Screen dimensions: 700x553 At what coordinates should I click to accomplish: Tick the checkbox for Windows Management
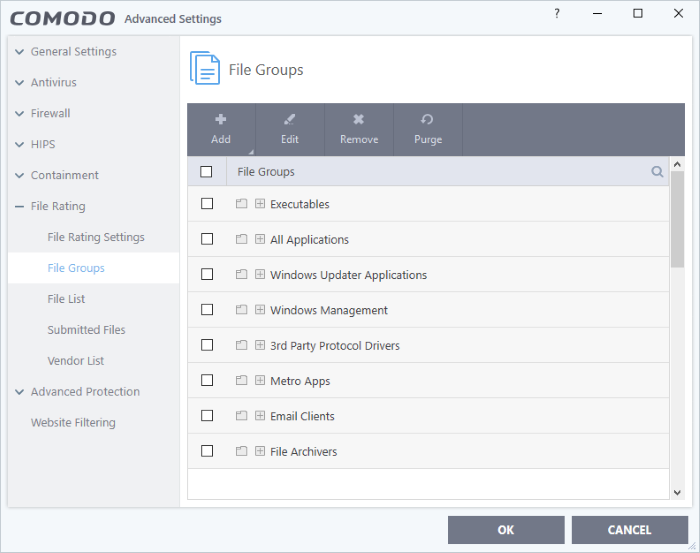[x=207, y=310]
